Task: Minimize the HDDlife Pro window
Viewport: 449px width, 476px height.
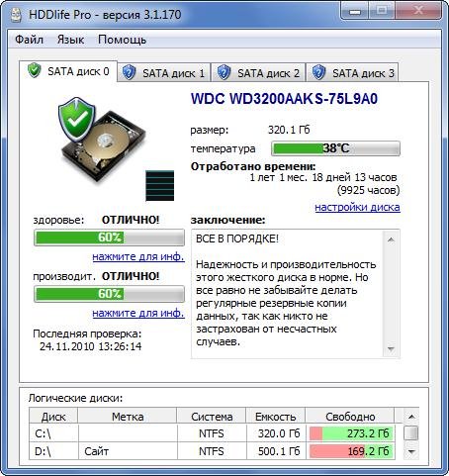Action: (x=355, y=12)
